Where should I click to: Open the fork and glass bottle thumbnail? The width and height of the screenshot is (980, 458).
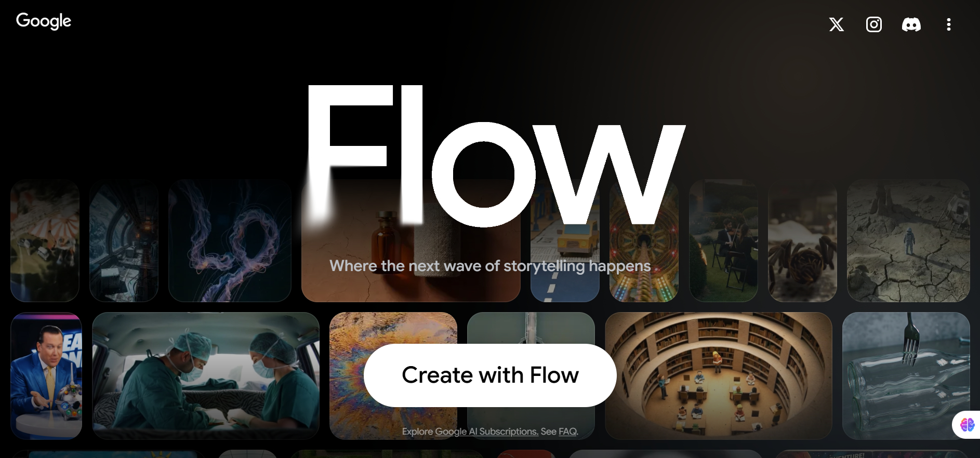coord(906,375)
